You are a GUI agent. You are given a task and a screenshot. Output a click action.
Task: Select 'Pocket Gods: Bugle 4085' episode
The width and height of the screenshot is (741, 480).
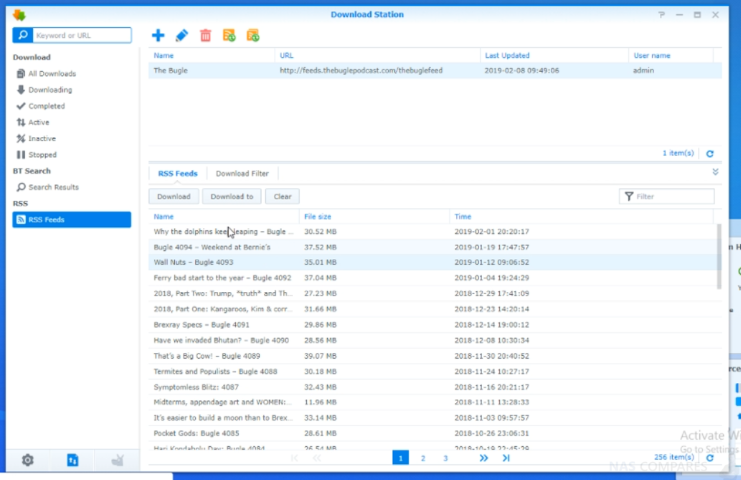coord(435,433)
